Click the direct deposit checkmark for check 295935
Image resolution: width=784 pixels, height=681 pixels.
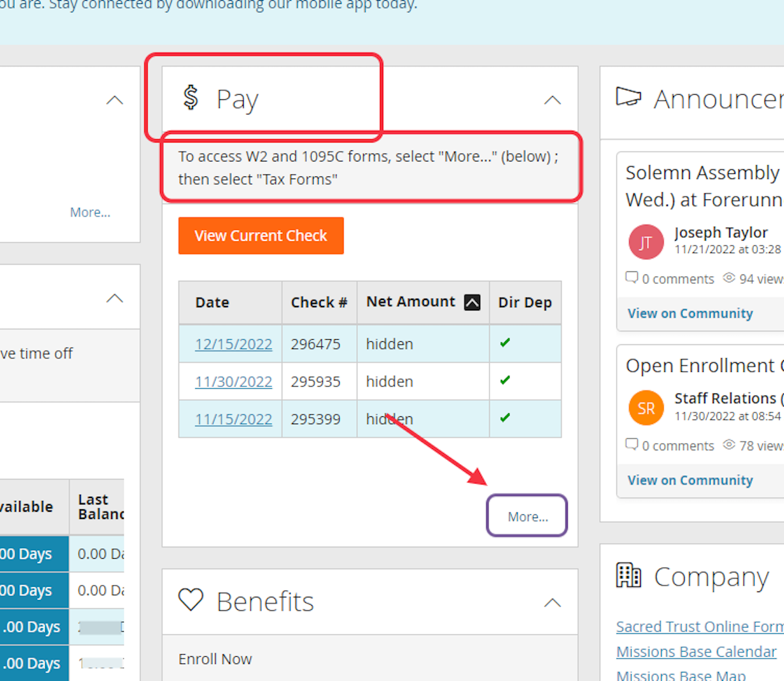point(505,380)
